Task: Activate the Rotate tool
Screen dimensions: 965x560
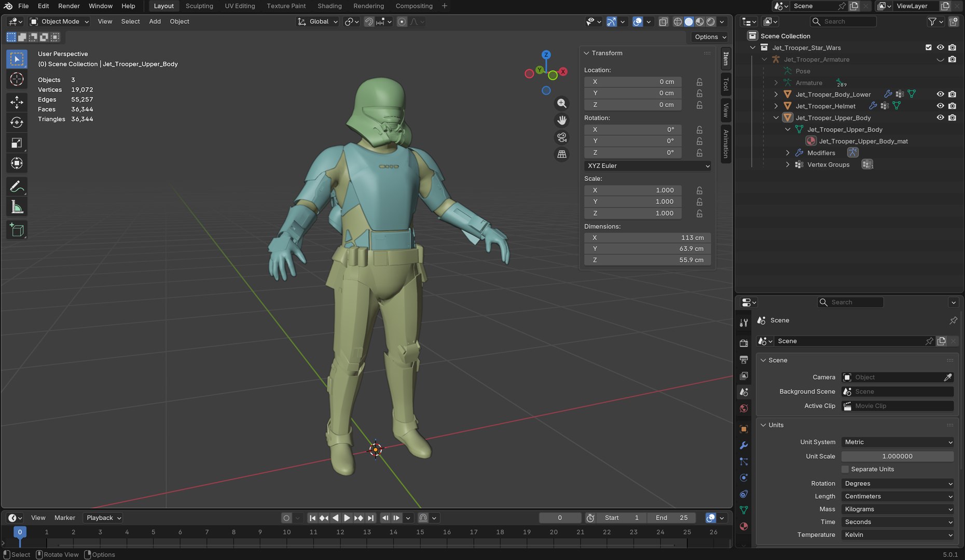Action: pyautogui.click(x=17, y=122)
